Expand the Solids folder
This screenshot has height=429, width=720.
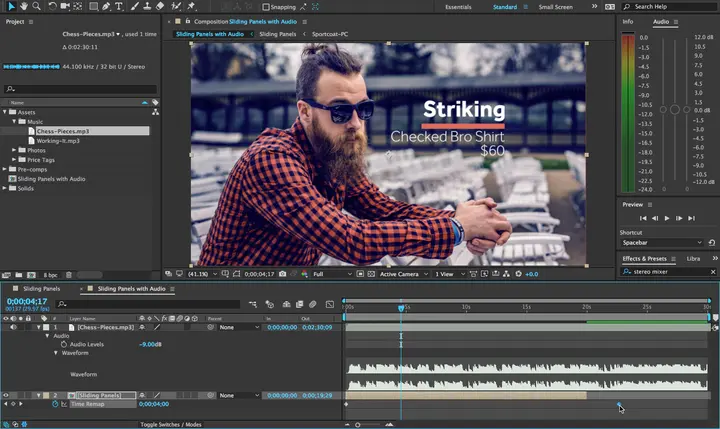coord(5,188)
